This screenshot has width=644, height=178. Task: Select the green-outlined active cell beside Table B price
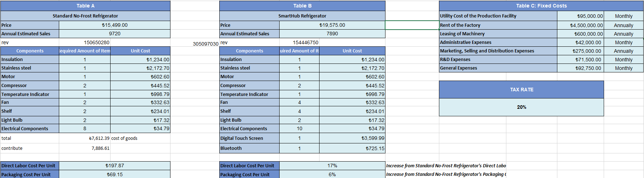click(x=412, y=25)
